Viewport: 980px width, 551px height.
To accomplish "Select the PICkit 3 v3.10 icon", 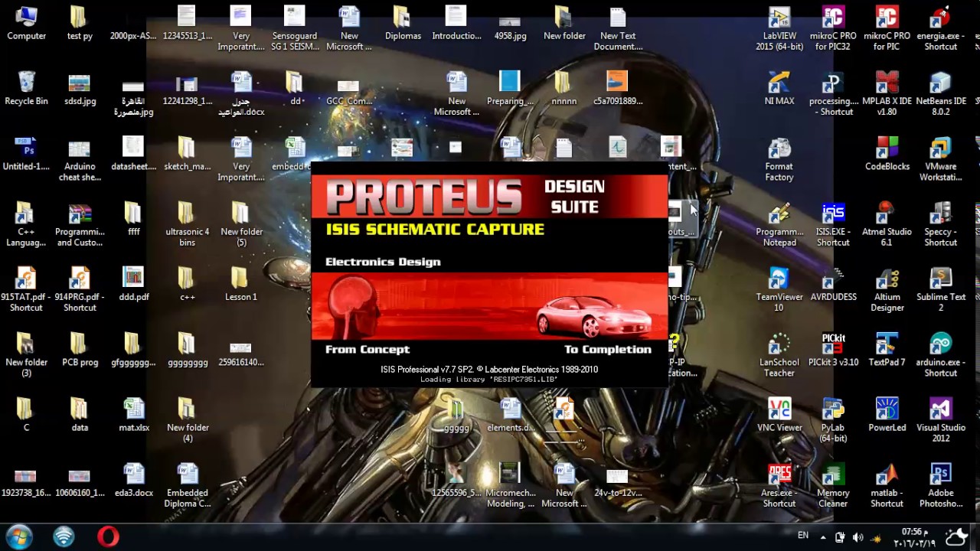I will (x=833, y=350).
